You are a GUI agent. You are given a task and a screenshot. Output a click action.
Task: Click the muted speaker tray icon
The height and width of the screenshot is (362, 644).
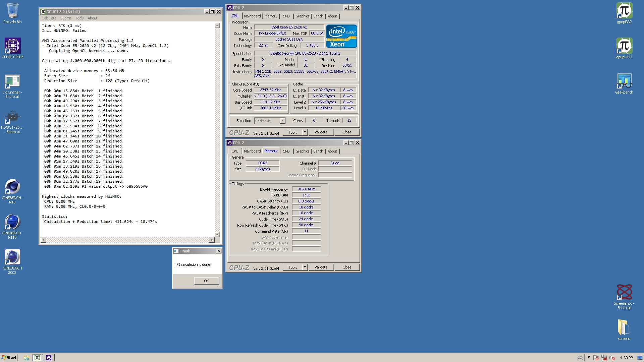[612, 358]
